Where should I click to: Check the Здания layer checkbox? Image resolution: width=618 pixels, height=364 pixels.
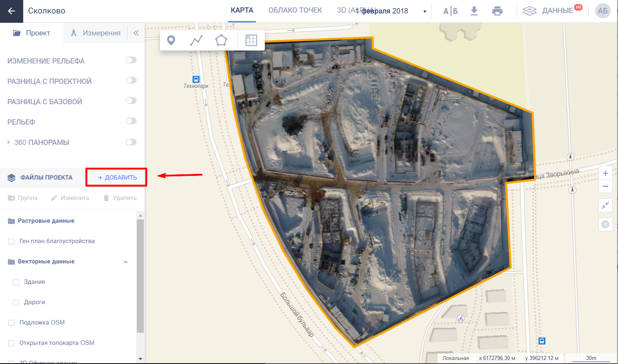16,282
